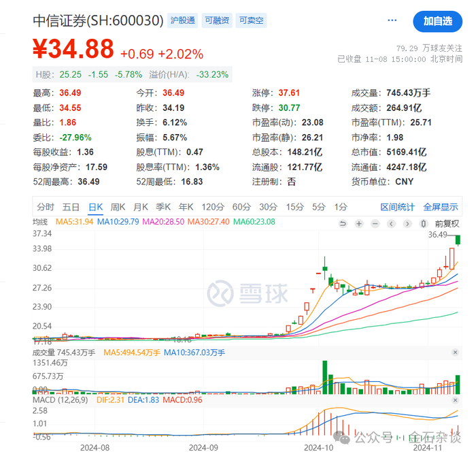The width and height of the screenshot is (476, 456).
Task: Click the volume MA5:494.54万手 label
Action: click(132, 353)
